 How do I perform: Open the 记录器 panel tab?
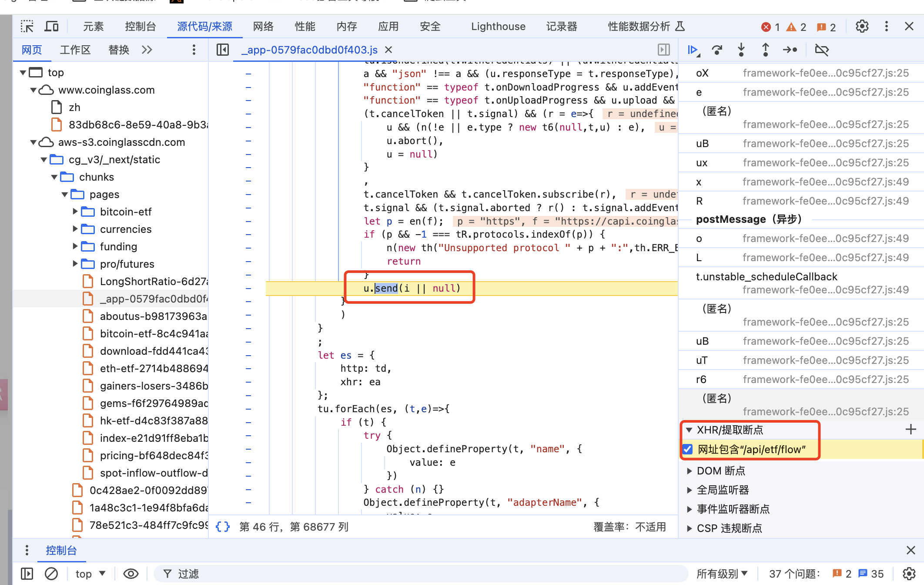pyautogui.click(x=562, y=27)
